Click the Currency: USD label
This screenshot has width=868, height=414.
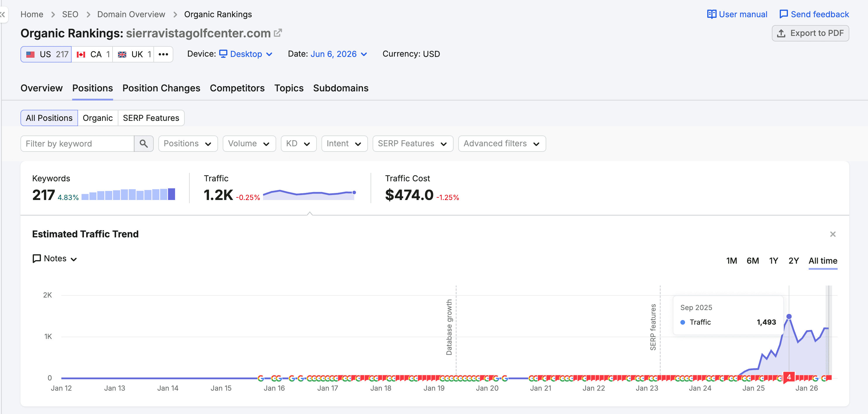[411, 54]
